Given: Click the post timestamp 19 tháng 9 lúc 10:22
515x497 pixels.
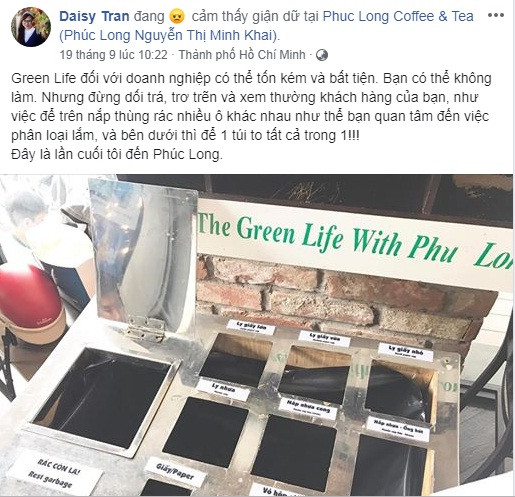Looking at the screenshot, I should tap(113, 55).
